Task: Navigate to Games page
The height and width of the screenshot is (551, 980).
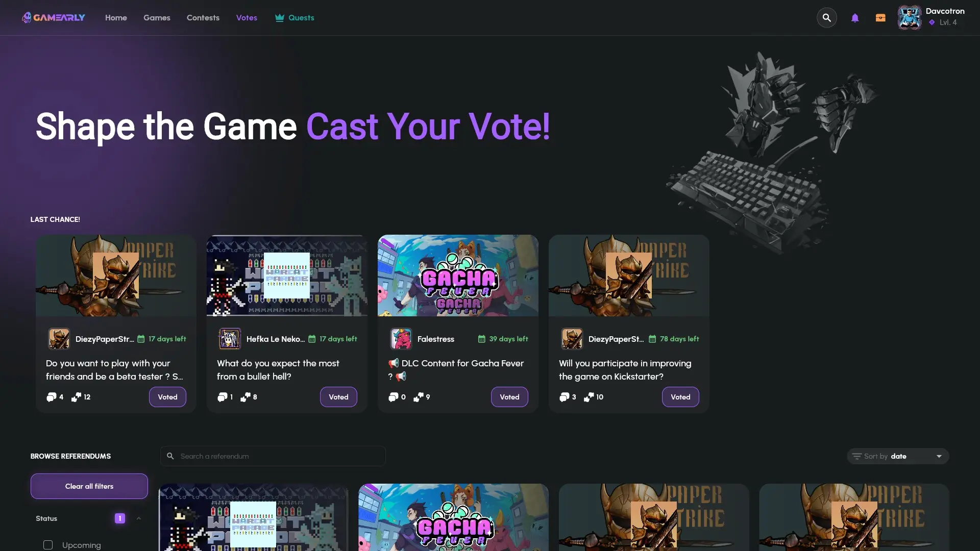Action: [x=157, y=18]
